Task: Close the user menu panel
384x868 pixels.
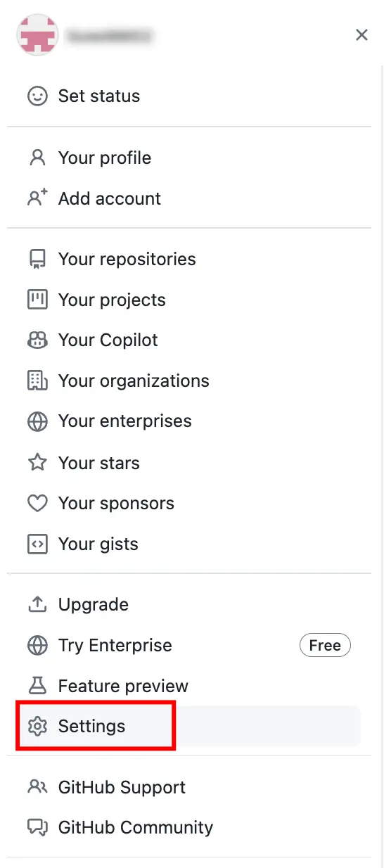Action: coord(361,35)
